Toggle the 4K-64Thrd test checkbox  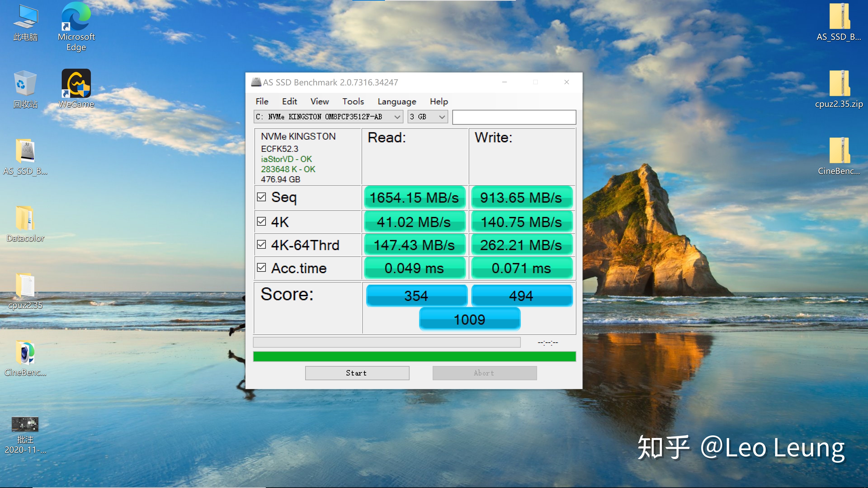(x=262, y=244)
